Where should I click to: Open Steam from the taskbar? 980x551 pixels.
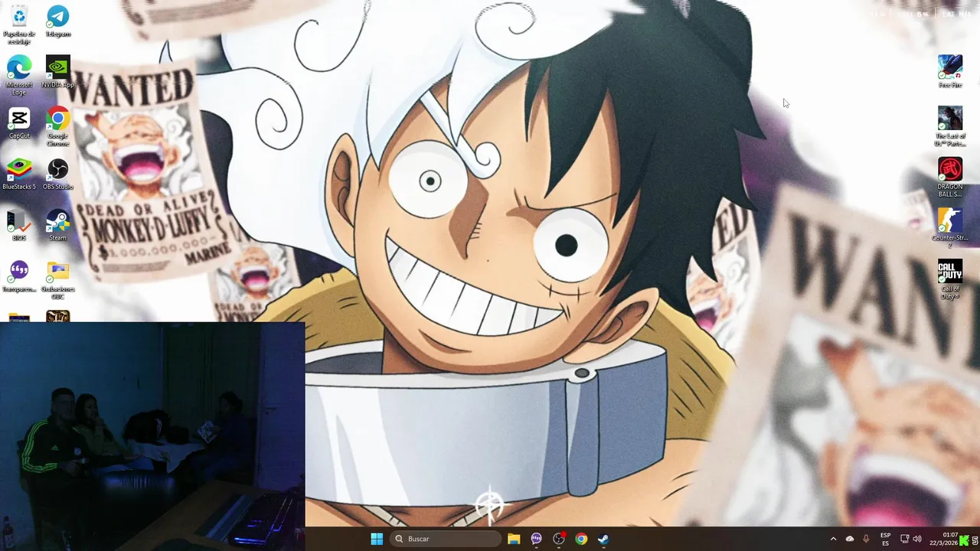tap(603, 539)
